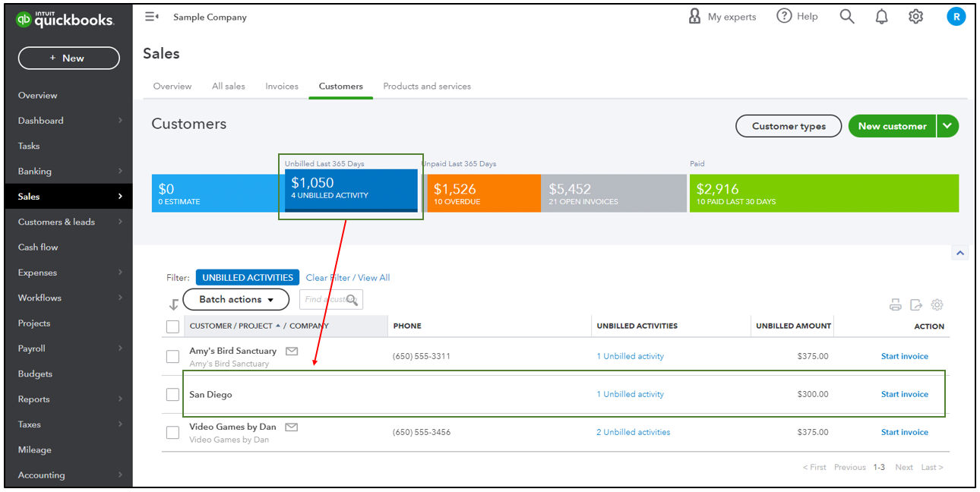Start invoice for Amy's Bird Sanctuary
This screenshot has height=492, width=980.
pyautogui.click(x=904, y=356)
